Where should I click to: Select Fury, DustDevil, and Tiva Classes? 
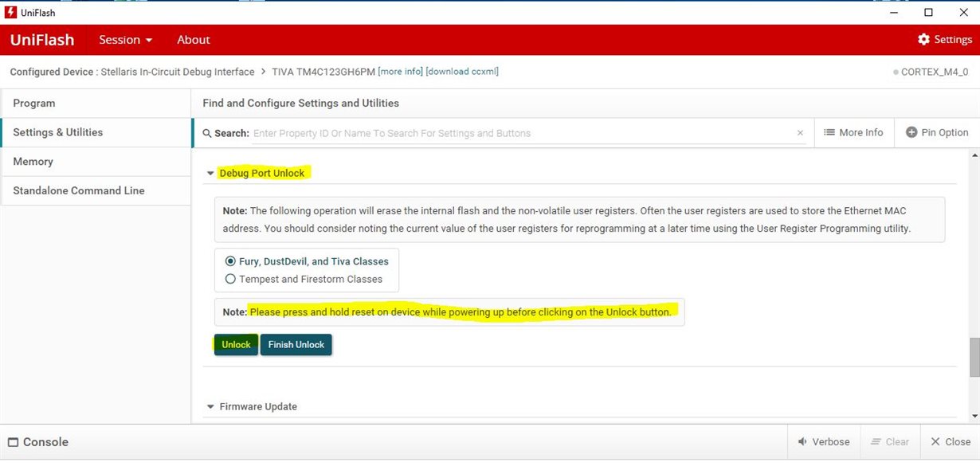(x=230, y=261)
